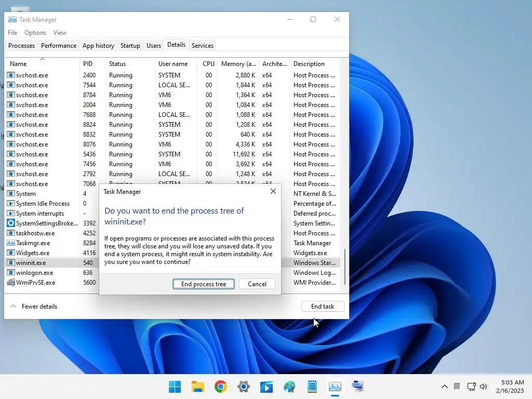Close the end process tree dialog
The image size is (532, 399).
273,191
